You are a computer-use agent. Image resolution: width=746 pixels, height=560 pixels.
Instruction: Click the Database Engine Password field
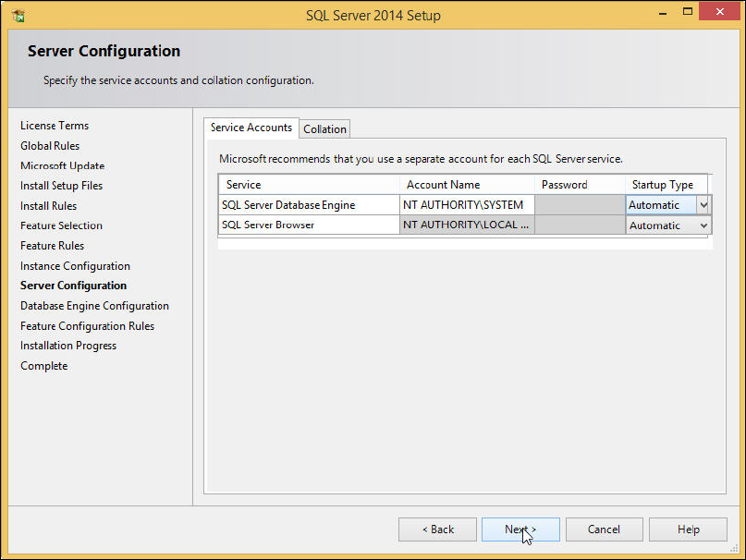[x=580, y=205]
